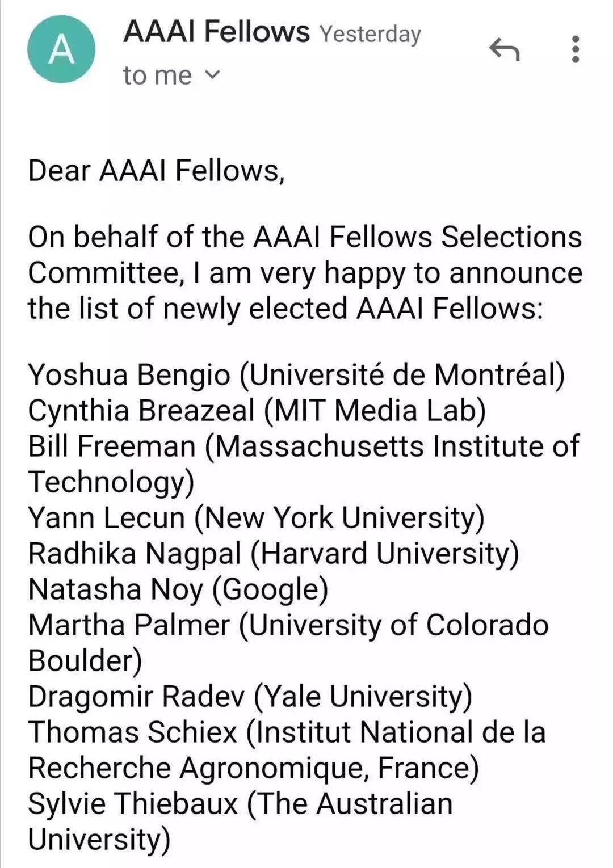This screenshot has width=613, height=868.
Task: Tap 'newly elected AAAI Fellows:' text
Action: (353, 308)
